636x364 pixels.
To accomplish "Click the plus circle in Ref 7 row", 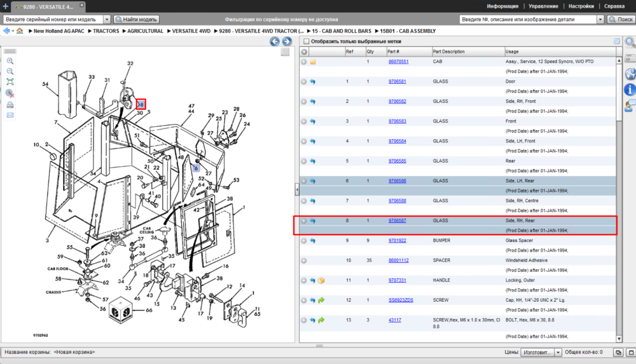I will [304, 201].
